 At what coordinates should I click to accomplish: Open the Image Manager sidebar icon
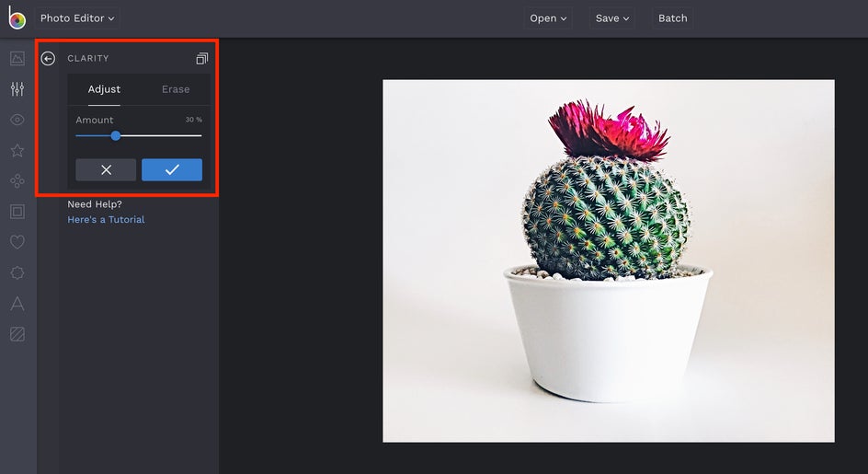(17, 58)
